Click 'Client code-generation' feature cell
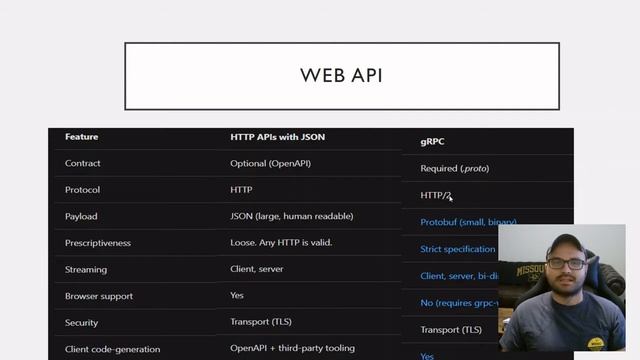Screen dimensions: 640x360 coord(113,349)
